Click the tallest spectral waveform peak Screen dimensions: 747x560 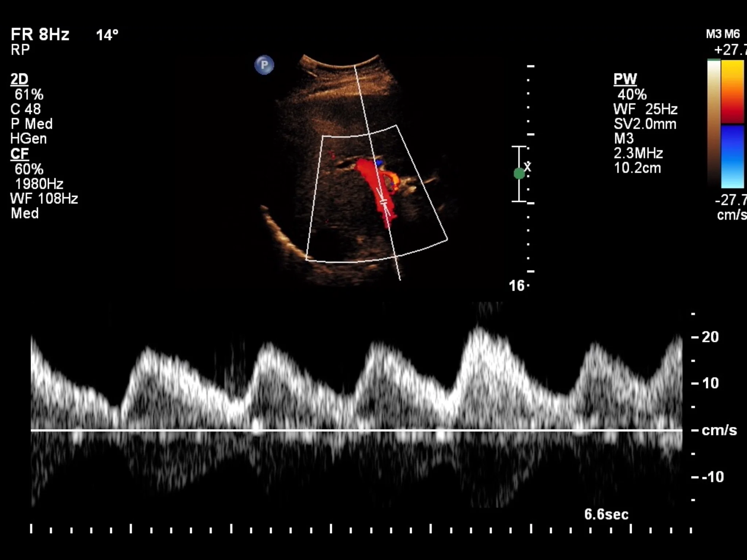point(479,332)
